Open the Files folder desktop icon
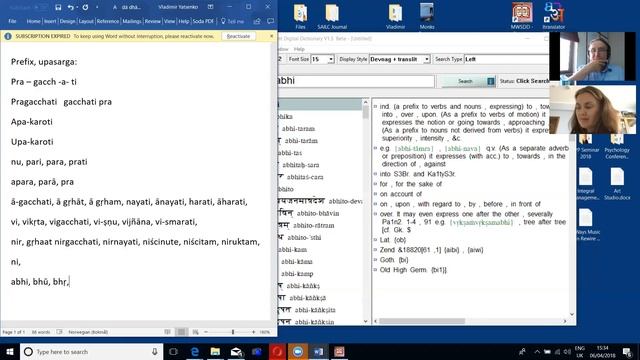The height and width of the screenshot is (360, 640). click(x=300, y=17)
